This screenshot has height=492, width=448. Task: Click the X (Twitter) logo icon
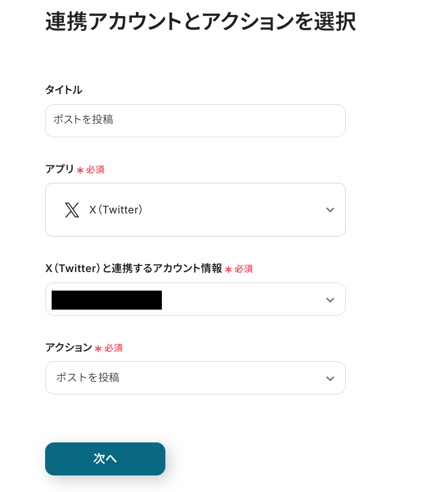[x=72, y=210]
